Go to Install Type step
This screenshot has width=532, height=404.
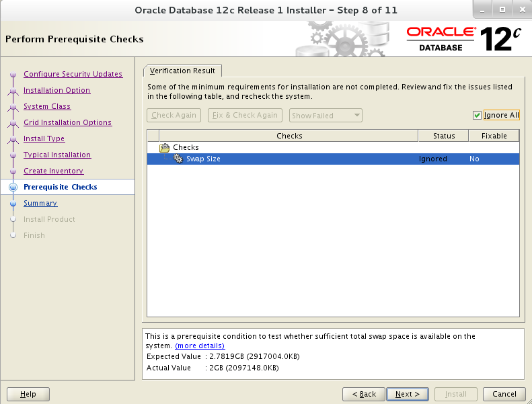pos(44,138)
